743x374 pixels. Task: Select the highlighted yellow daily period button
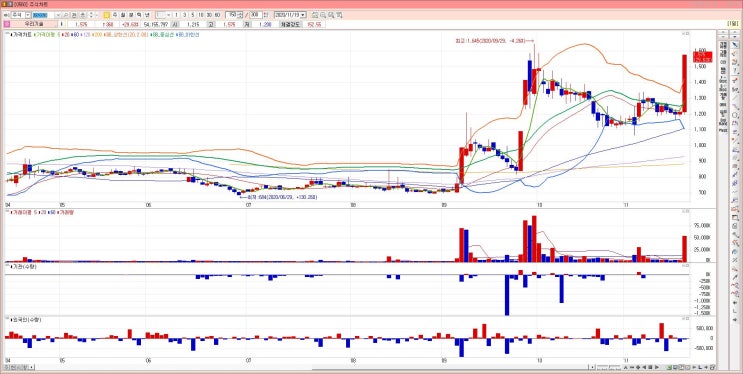[x=107, y=15]
